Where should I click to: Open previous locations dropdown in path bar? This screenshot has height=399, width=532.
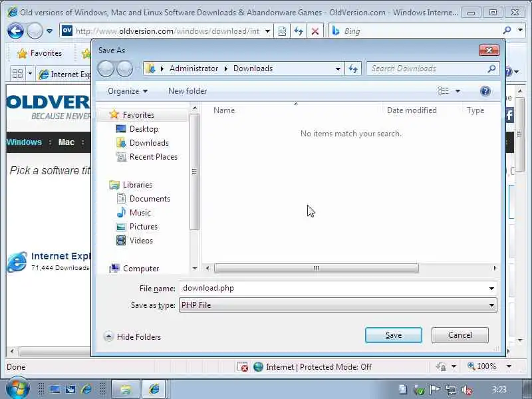[338, 69]
